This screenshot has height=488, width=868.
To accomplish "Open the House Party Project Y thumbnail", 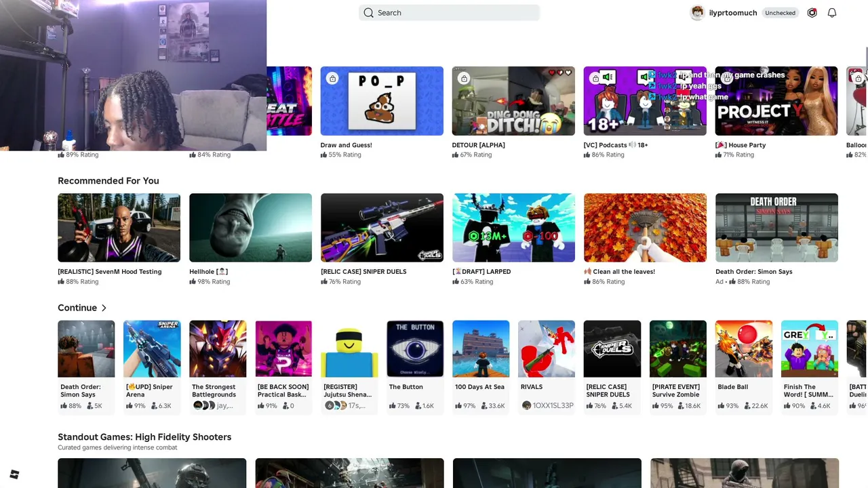I will pos(776,101).
